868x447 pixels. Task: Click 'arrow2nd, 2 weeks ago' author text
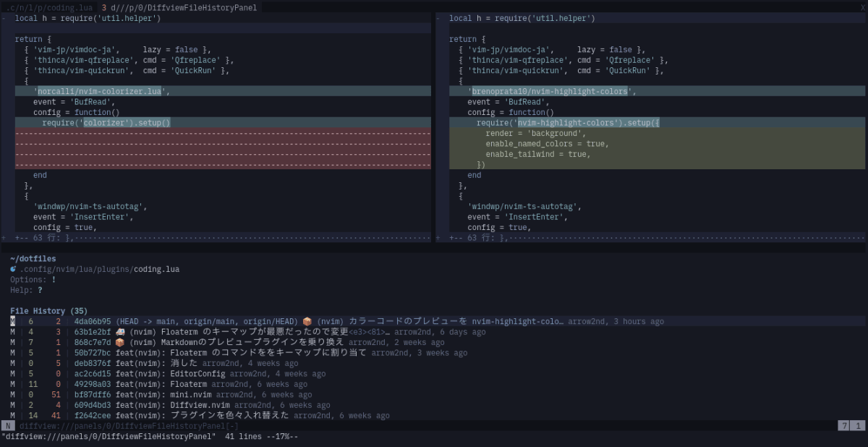pyautogui.click(x=396, y=342)
